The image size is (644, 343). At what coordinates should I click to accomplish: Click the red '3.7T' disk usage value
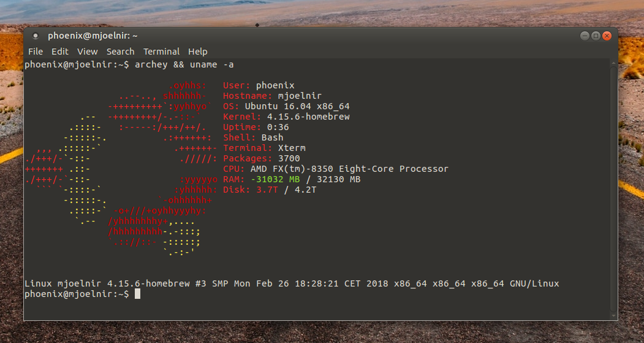point(267,190)
